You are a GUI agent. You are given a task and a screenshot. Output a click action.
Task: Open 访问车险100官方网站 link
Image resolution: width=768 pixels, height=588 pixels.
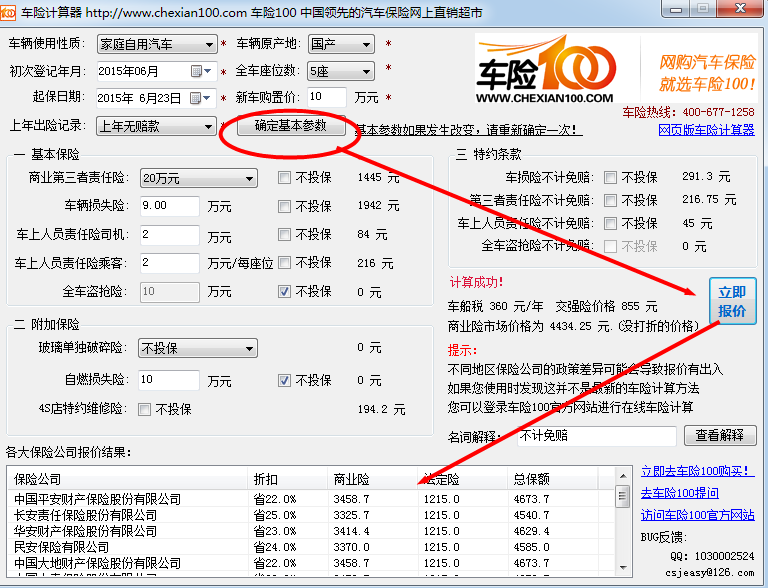click(697, 515)
